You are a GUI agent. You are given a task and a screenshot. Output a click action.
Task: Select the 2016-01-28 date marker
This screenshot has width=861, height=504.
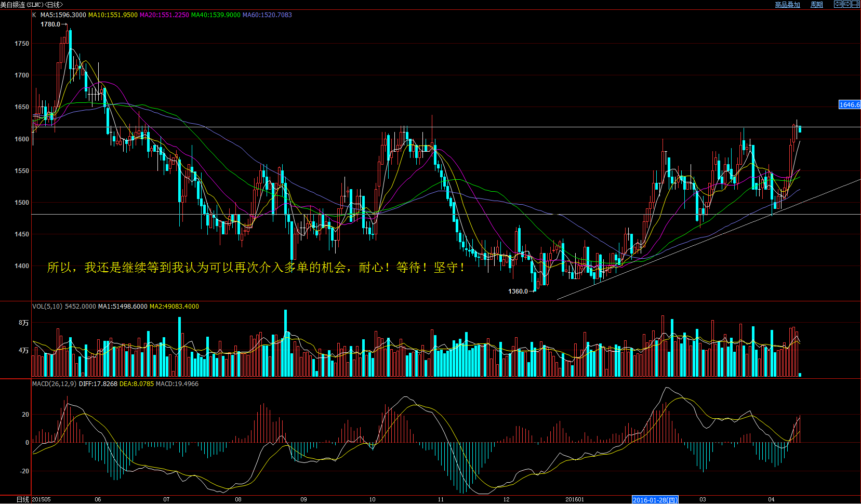(655, 500)
